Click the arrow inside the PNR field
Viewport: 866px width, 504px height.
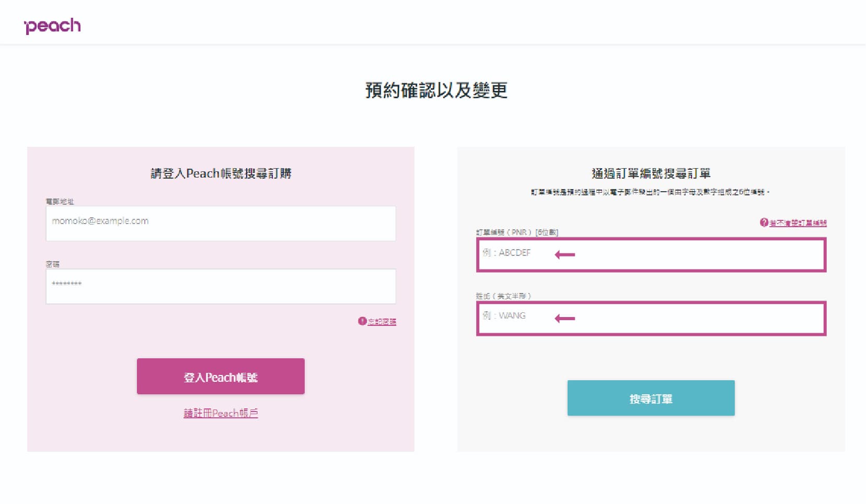(x=564, y=255)
